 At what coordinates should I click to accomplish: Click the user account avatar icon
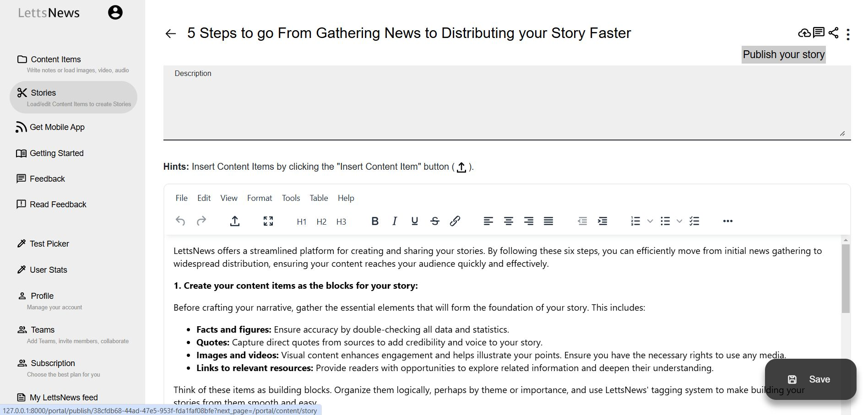point(115,13)
